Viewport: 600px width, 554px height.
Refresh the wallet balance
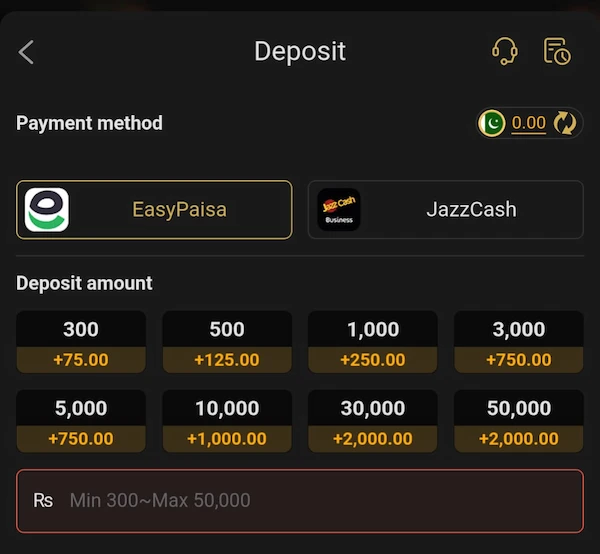tap(565, 123)
